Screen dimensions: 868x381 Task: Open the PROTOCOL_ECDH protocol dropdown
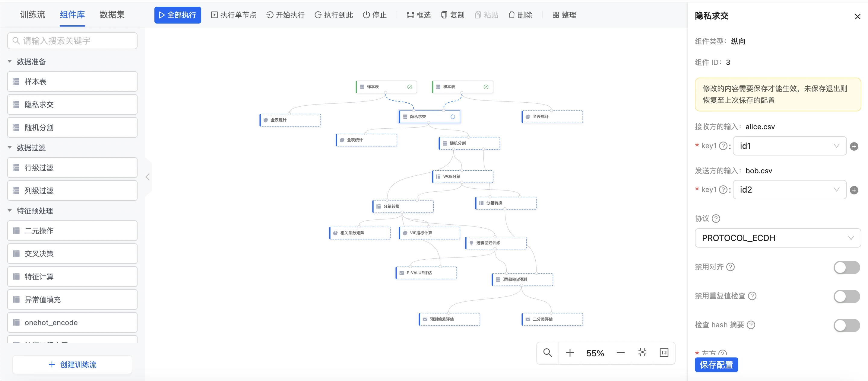coord(778,238)
